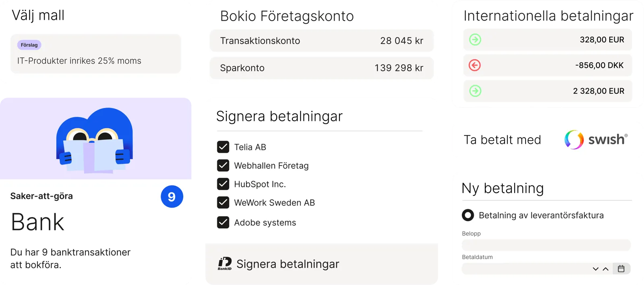Click the Belopp input field
644x285 pixels.
(x=546, y=245)
